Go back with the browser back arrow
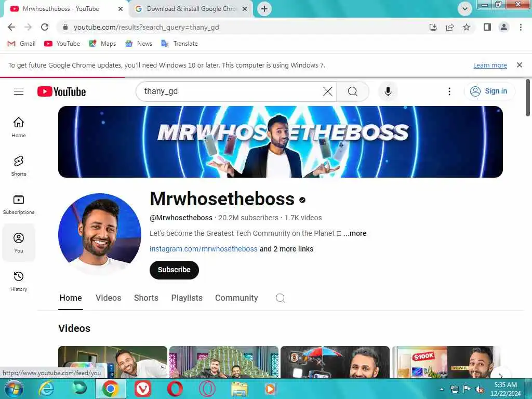The width and height of the screenshot is (532, 399). click(x=11, y=27)
